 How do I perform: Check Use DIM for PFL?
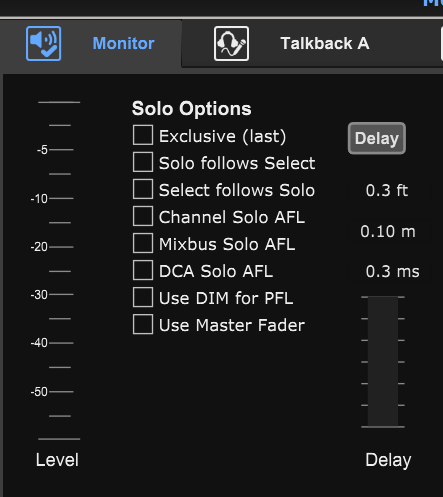[143, 297]
